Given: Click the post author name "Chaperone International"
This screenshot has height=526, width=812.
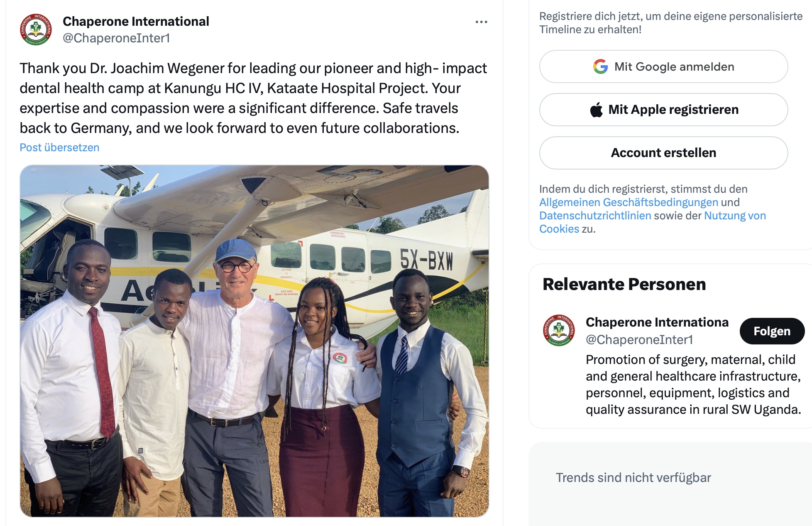Looking at the screenshot, I should coord(136,21).
